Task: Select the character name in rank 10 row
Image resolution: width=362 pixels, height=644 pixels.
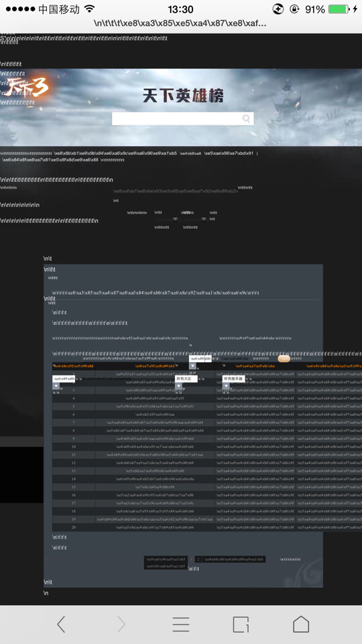Action: point(155,447)
